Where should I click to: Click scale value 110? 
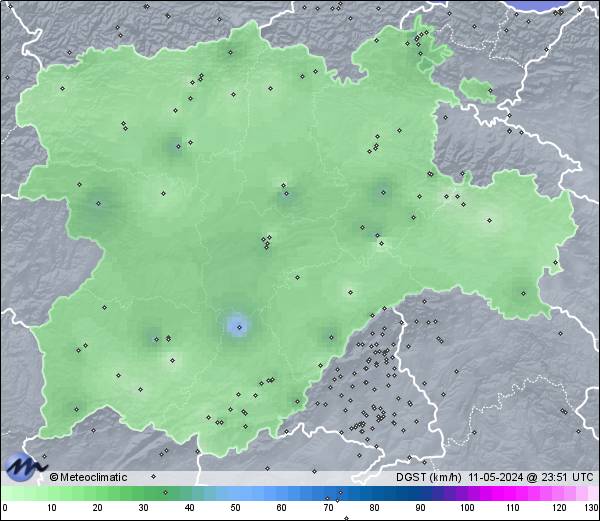(513, 508)
